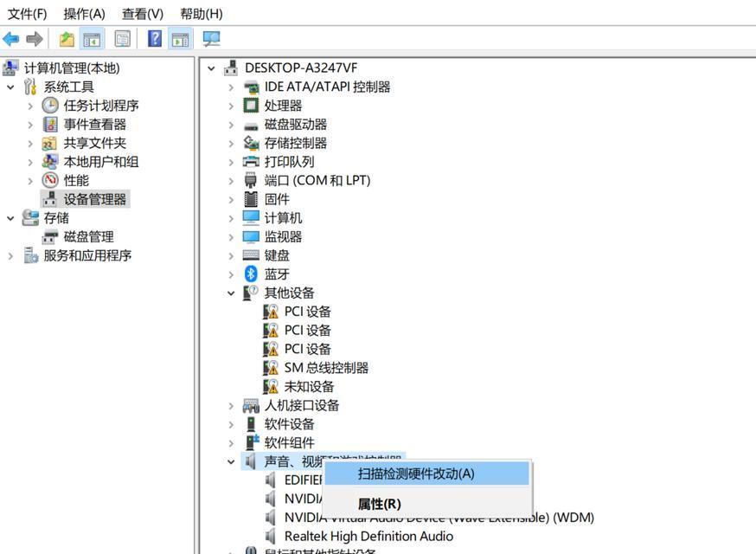Open Help via blue question mark icon

(154, 39)
